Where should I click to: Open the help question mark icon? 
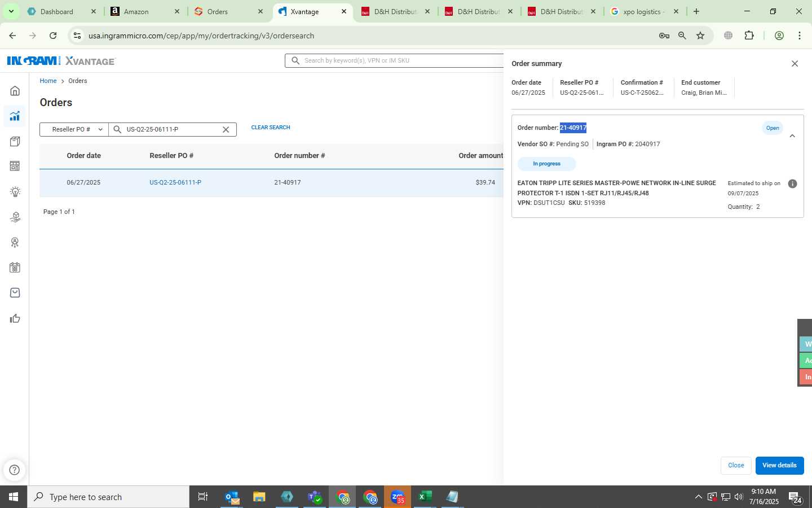15,470
